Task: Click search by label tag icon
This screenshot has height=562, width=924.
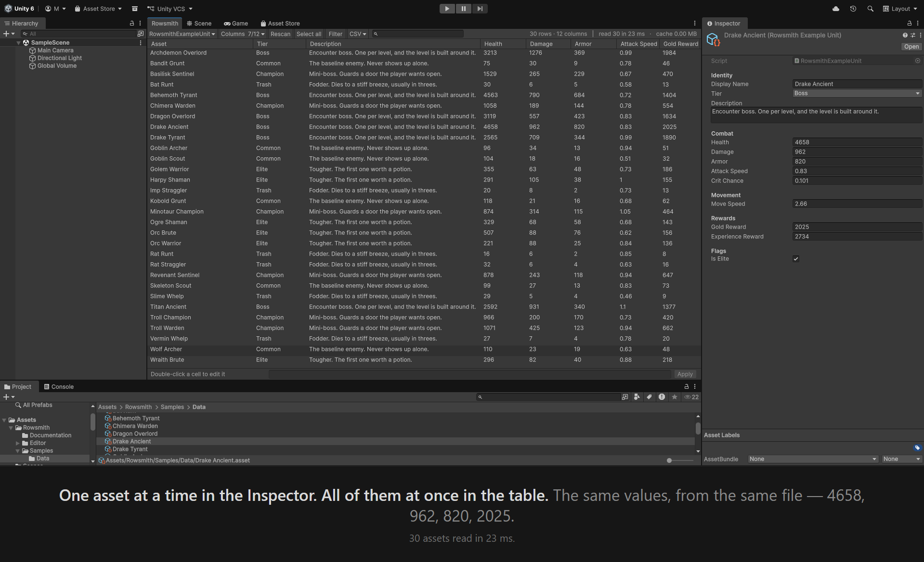Action: (x=649, y=397)
